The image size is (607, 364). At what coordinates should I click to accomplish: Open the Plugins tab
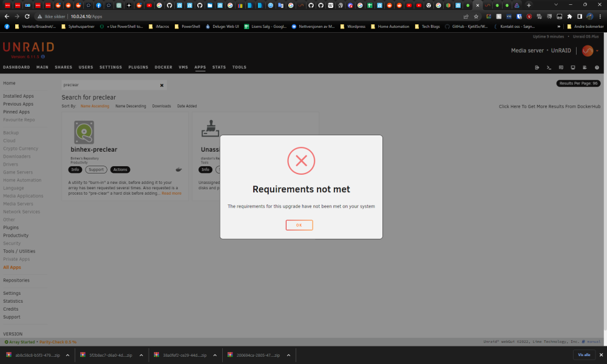pos(138,67)
